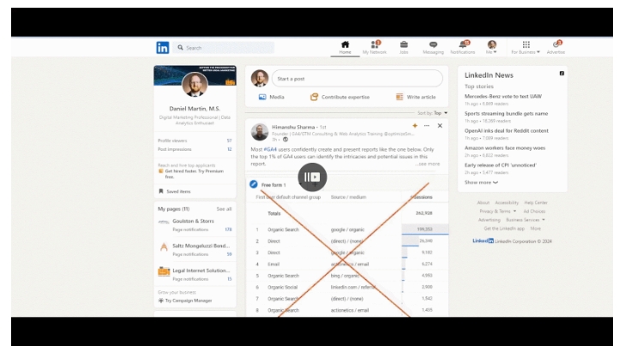625x364 pixels.
Task: Open the Home tab
Action: click(346, 47)
